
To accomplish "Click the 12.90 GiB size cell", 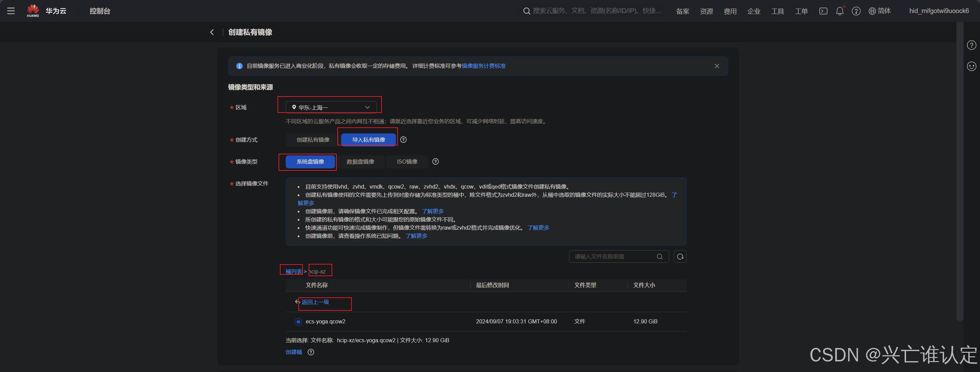I will (645, 322).
